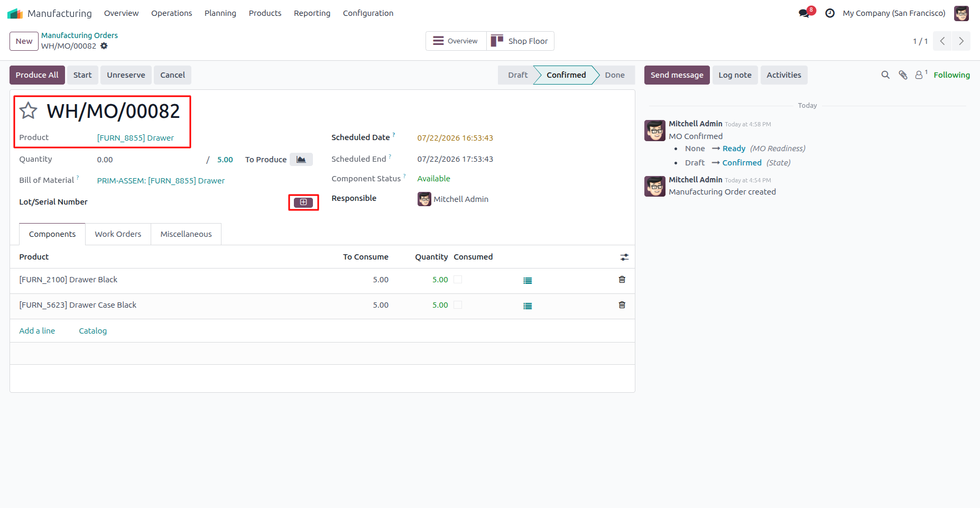Open the avatar on Manufacturing Order created message
The height and width of the screenshot is (508, 980).
(x=655, y=186)
